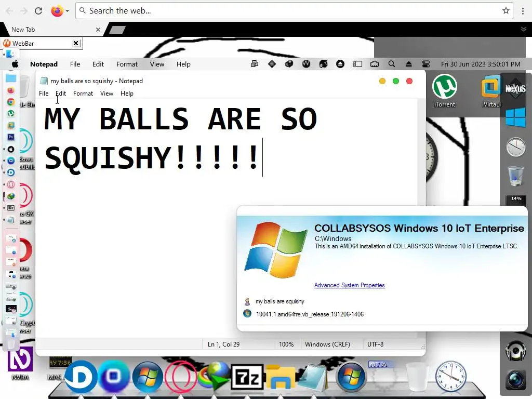Click the Notepad icon in the bottom dock
Screen dimensions: 532x399
tap(313, 377)
